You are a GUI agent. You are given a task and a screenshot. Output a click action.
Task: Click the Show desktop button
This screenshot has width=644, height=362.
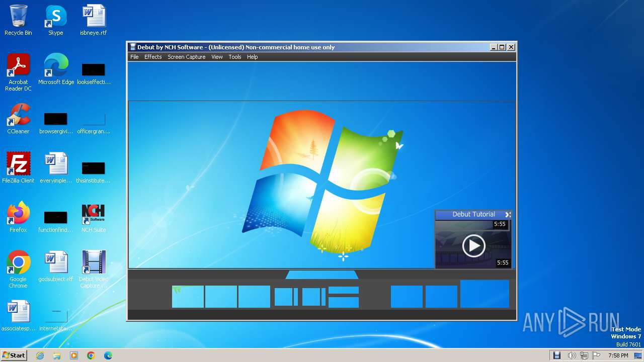(638, 355)
